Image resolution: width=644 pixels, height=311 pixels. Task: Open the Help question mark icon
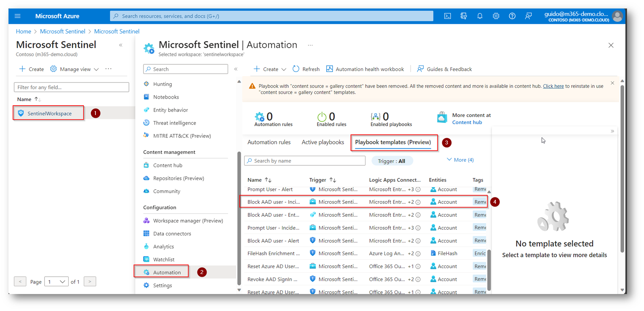click(x=512, y=16)
